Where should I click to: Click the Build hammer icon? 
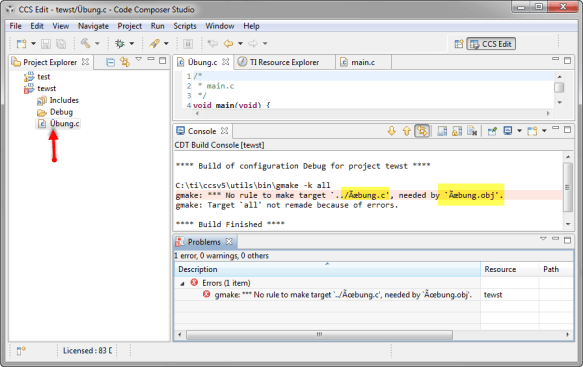click(86, 44)
